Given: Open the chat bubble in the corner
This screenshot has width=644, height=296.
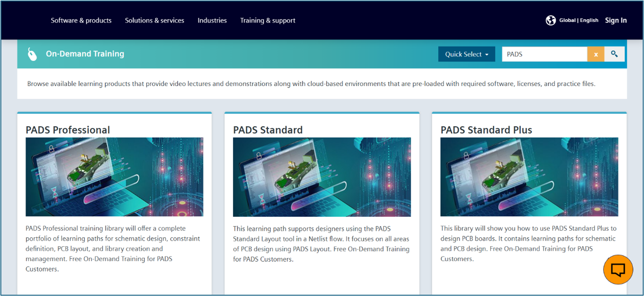Looking at the screenshot, I should coord(618,270).
